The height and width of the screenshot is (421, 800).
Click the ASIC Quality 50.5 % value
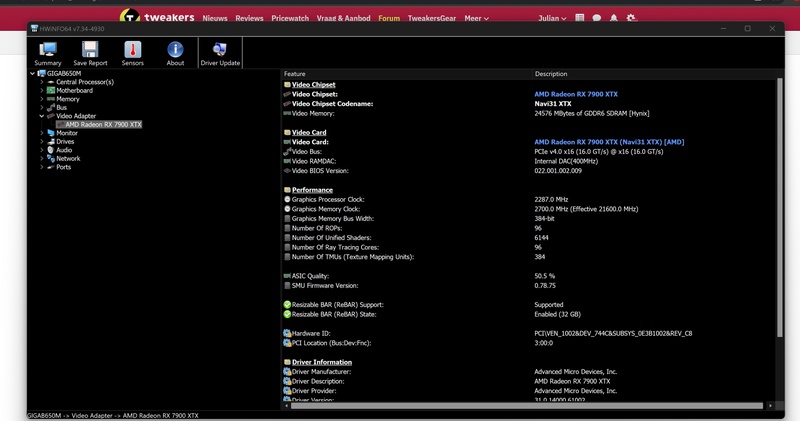(x=544, y=276)
